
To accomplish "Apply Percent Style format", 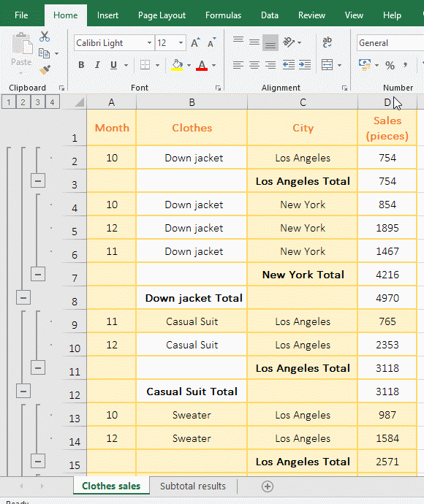I will pyautogui.click(x=390, y=65).
